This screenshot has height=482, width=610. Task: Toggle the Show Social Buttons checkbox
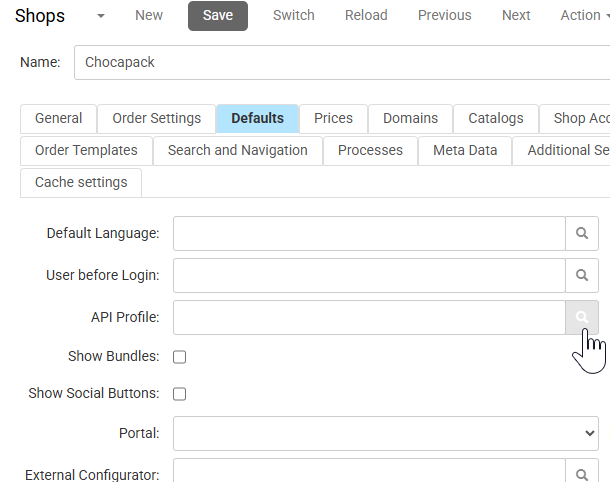pyautogui.click(x=180, y=394)
